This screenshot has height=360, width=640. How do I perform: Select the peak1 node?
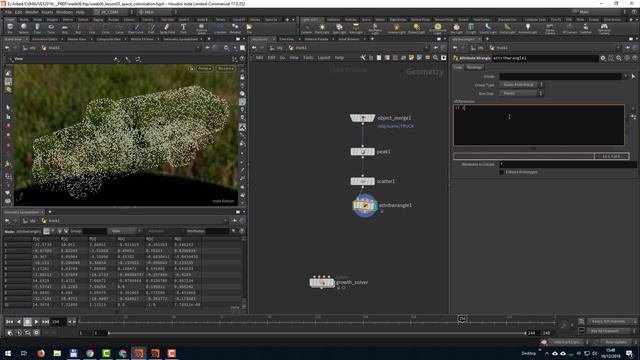coord(362,151)
